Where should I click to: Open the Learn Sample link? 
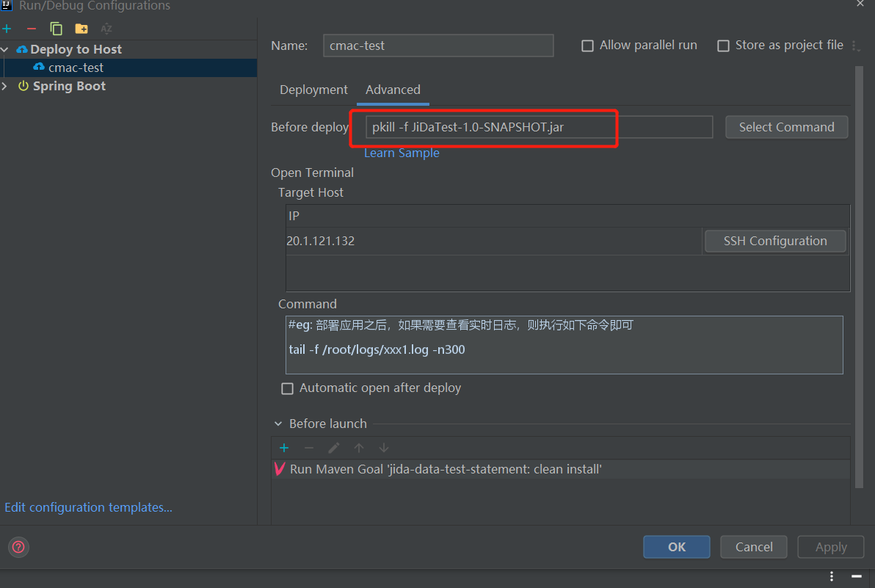pyautogui.click(x=402, y=153)
